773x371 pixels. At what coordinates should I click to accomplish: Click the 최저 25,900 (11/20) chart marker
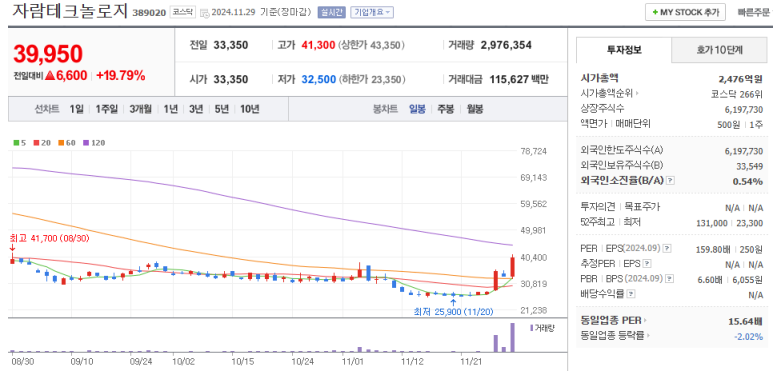454,311
